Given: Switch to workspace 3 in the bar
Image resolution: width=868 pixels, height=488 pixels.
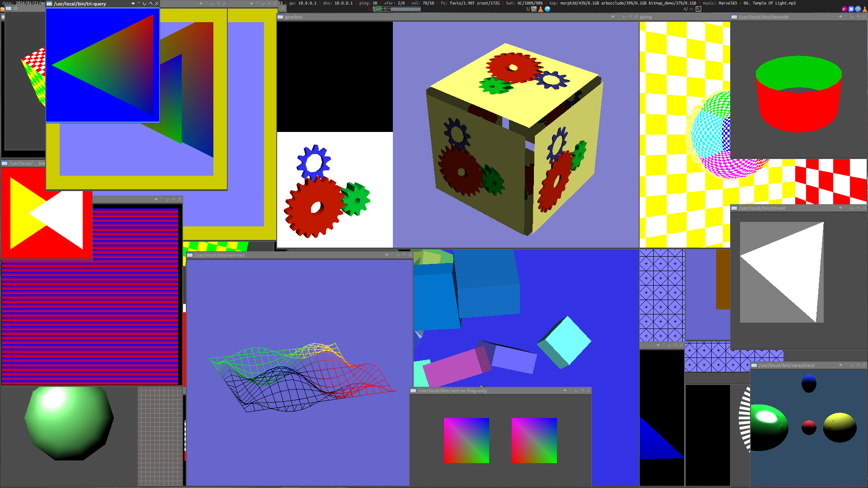Looking at the screenshot, I should coord(528,9).
